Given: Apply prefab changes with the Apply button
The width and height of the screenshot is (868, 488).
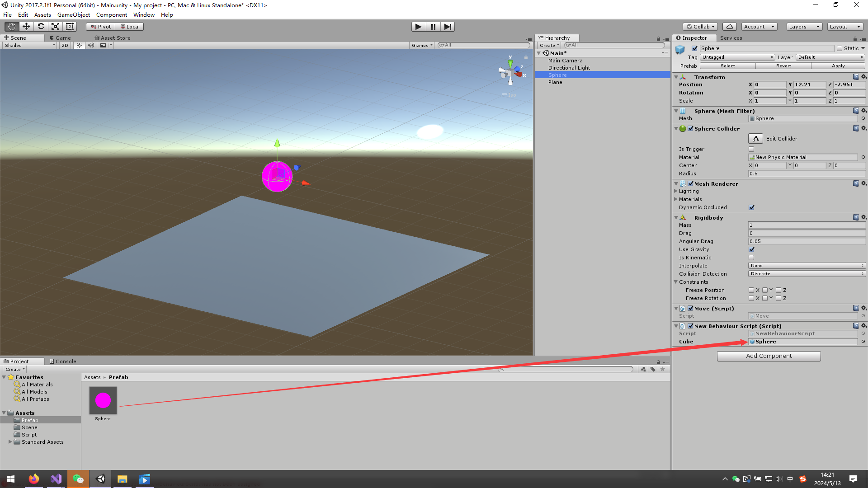Looking at the screenshot, I should point(838,66).
